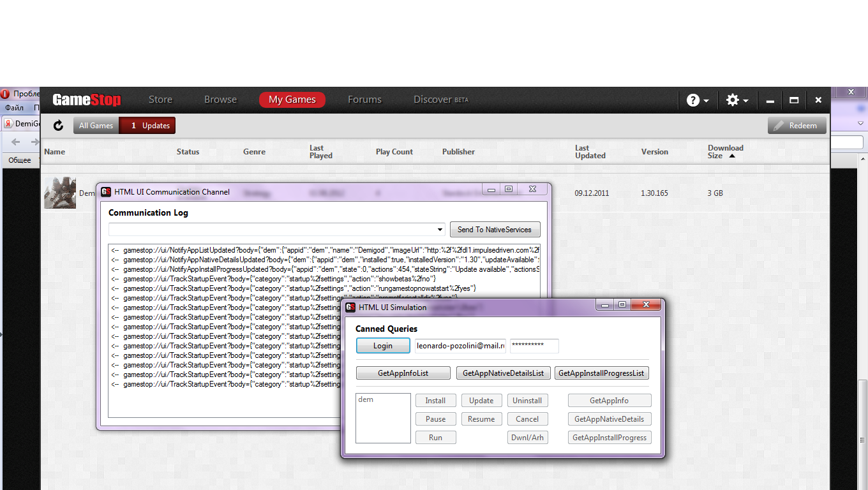Open the Файл menu in the browser

pyautogui.click(x=14, y=108)
